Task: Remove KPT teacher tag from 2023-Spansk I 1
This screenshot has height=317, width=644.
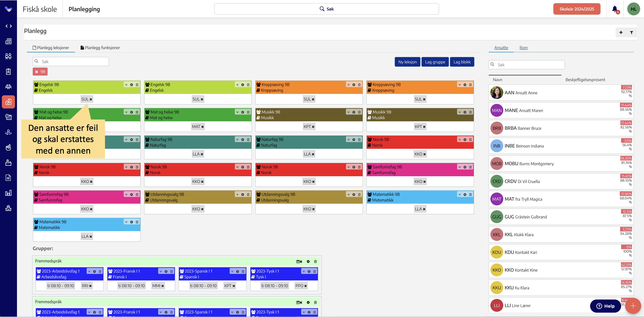Action: coord(234,286)
